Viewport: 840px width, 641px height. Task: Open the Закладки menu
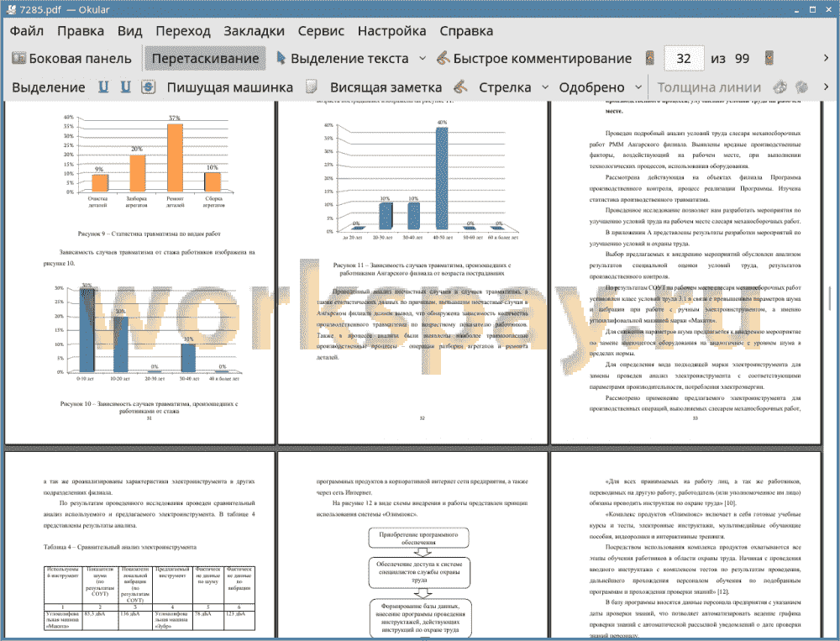click(x=254, y=31)
